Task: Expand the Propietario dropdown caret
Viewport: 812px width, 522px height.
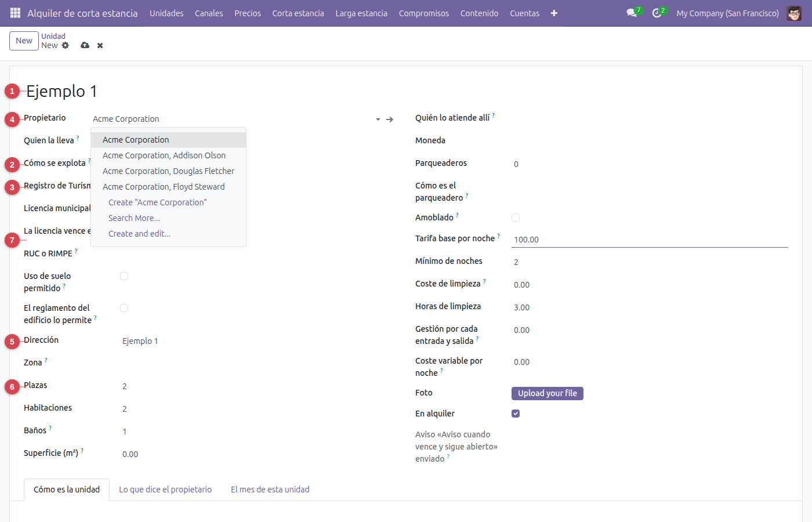Action: 378,119
